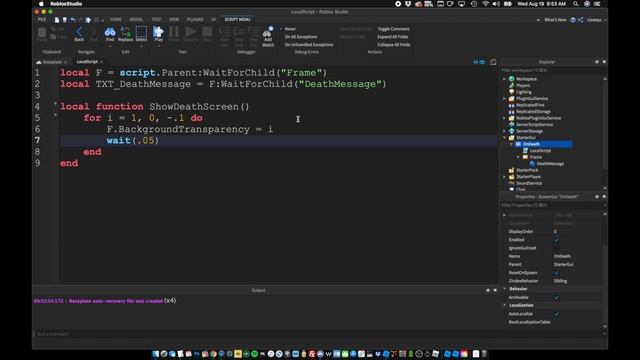Select the OnDeath ScreenGui in Explorer
Screen dimensions: 640x360
coord(531,144)
